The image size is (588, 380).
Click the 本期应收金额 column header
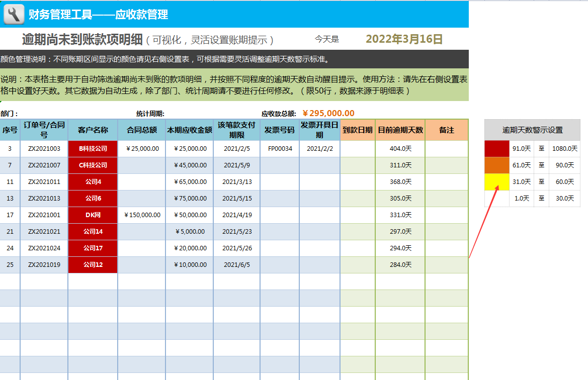pyautogui.click(x=189, y=130)
